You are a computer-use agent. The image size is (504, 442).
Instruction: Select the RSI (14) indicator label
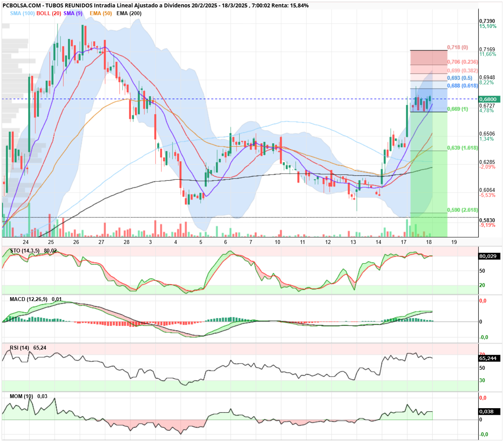pos(19,348)
